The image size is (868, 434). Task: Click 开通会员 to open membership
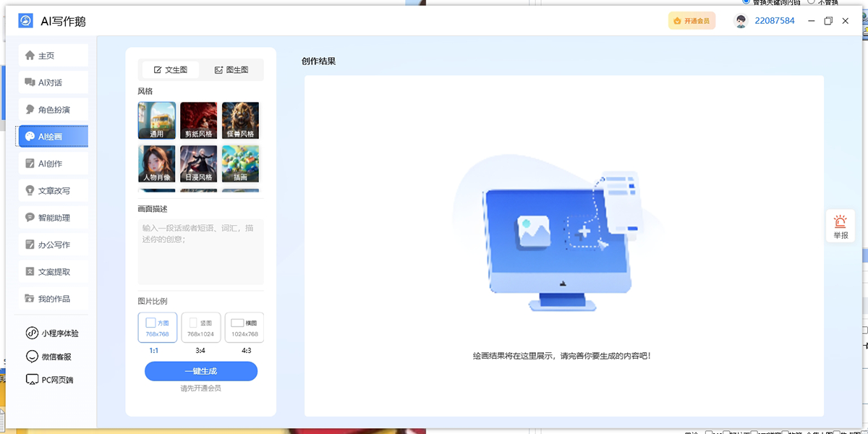pyautogui.click(x=692, y=20)
